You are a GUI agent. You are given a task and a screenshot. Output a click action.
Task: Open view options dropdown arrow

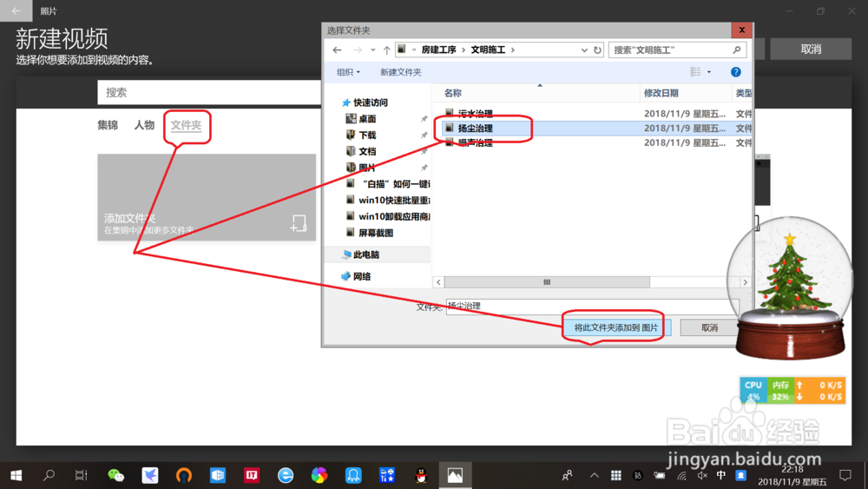pyautogui.click(x=709, y=72)
